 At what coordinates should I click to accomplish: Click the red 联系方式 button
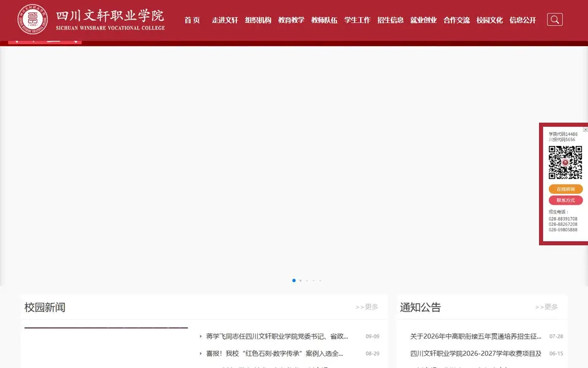pyautogui.click(x=565, y=200)
